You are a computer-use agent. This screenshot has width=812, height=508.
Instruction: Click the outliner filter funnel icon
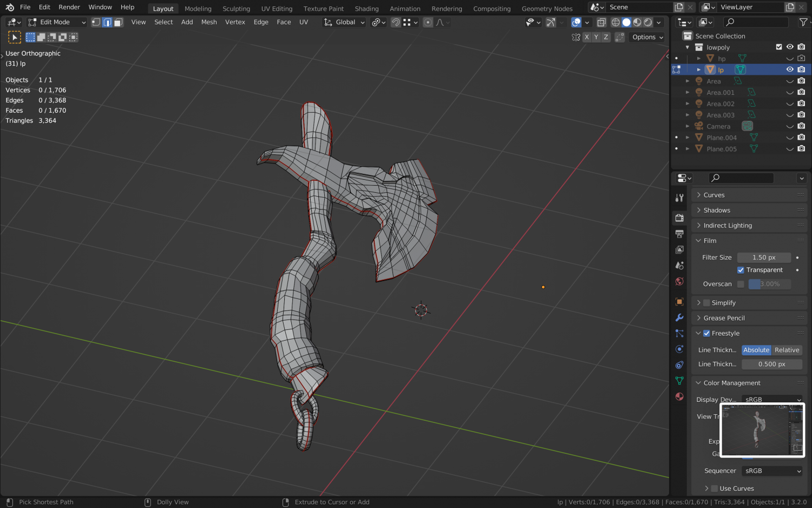click(x=803, y=22)
